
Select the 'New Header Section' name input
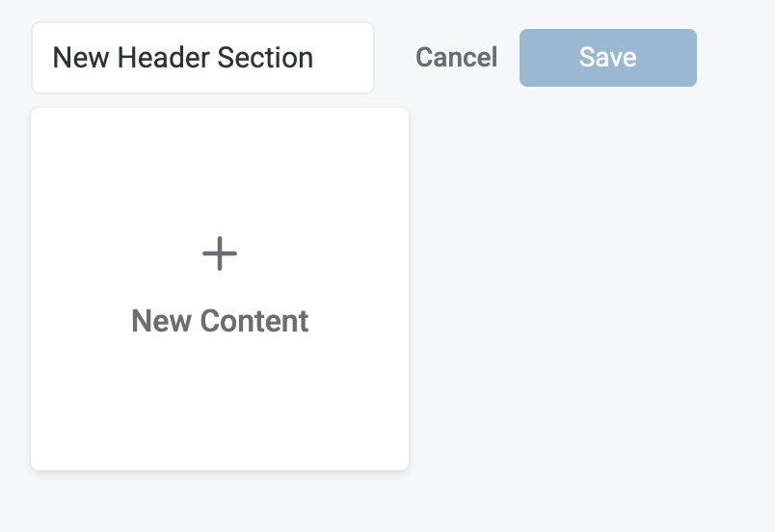(x=202, y=58)
